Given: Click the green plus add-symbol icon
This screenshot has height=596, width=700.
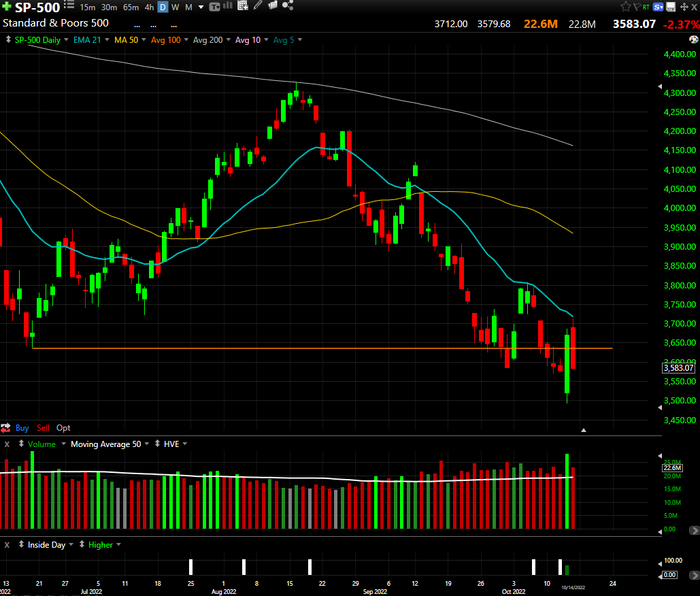Looking at the screenshot, I should (x=6, y=7).
